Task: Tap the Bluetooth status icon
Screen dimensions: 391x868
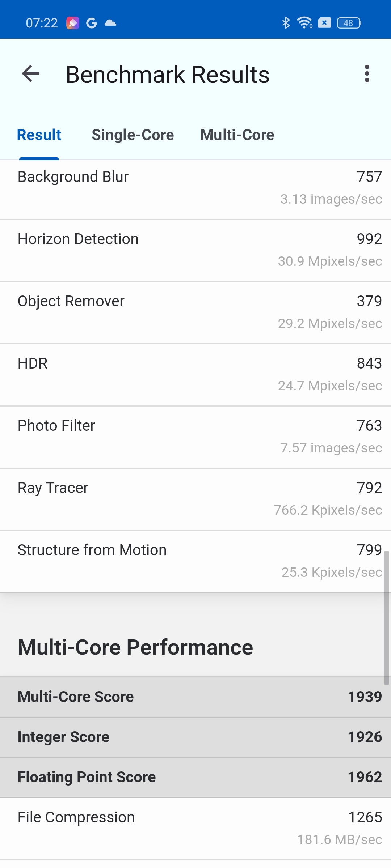Action: [286, 23]
